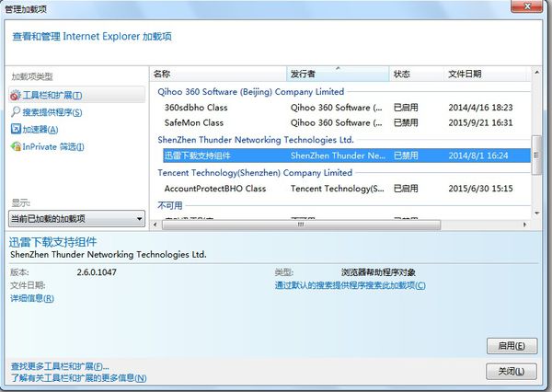This screenshot has height=392, width=552.
Task: Collapse the Qihoo 360 Software group header
Action: 250,92
